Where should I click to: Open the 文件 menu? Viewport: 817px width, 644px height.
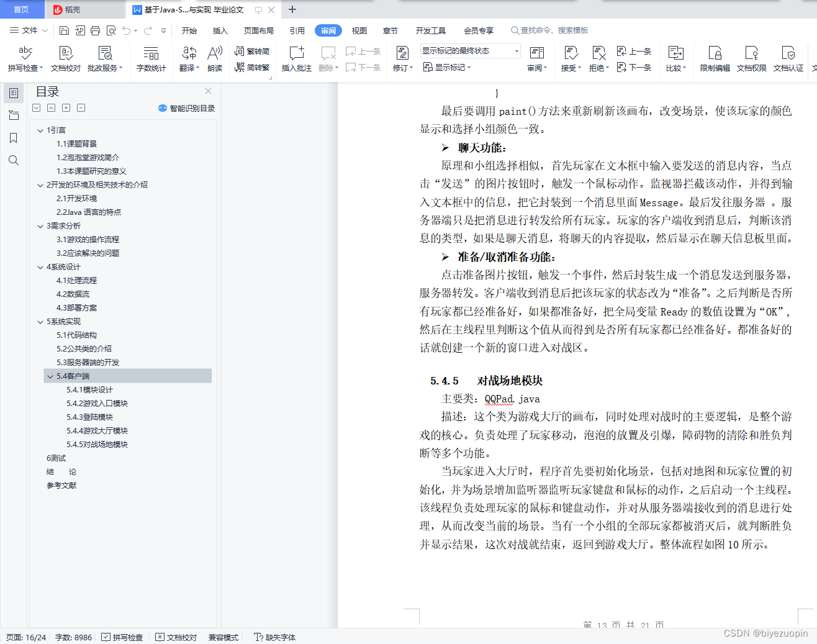(x=29, y=30)
